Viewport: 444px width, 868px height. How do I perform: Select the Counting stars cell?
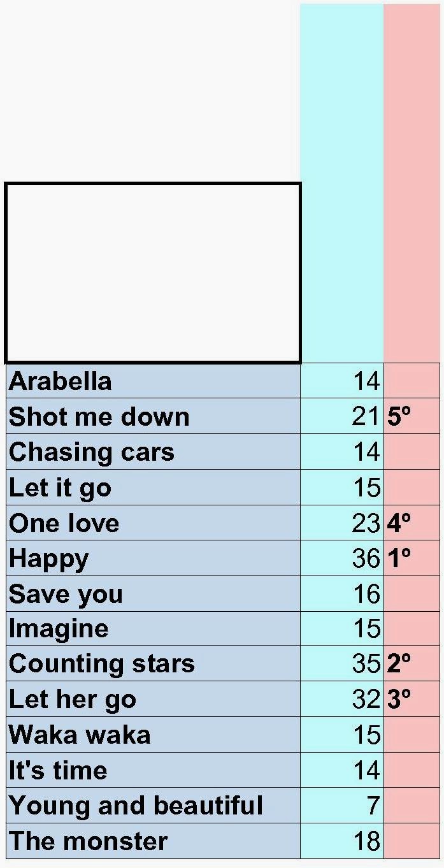pos(153,663)
